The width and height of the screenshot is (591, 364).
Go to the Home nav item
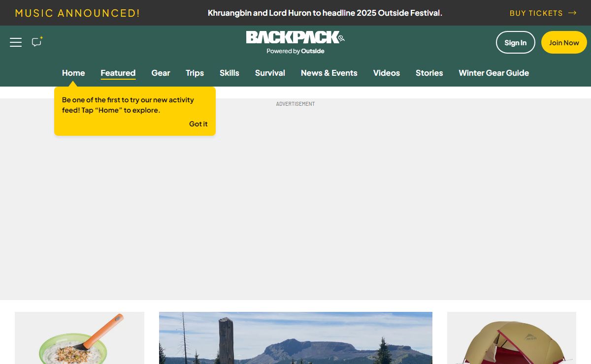point(73,73)
